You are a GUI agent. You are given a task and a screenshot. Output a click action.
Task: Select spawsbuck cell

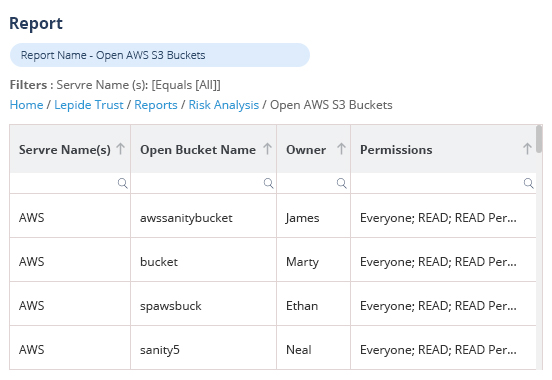pyautogui.click(x=203, y=304)
